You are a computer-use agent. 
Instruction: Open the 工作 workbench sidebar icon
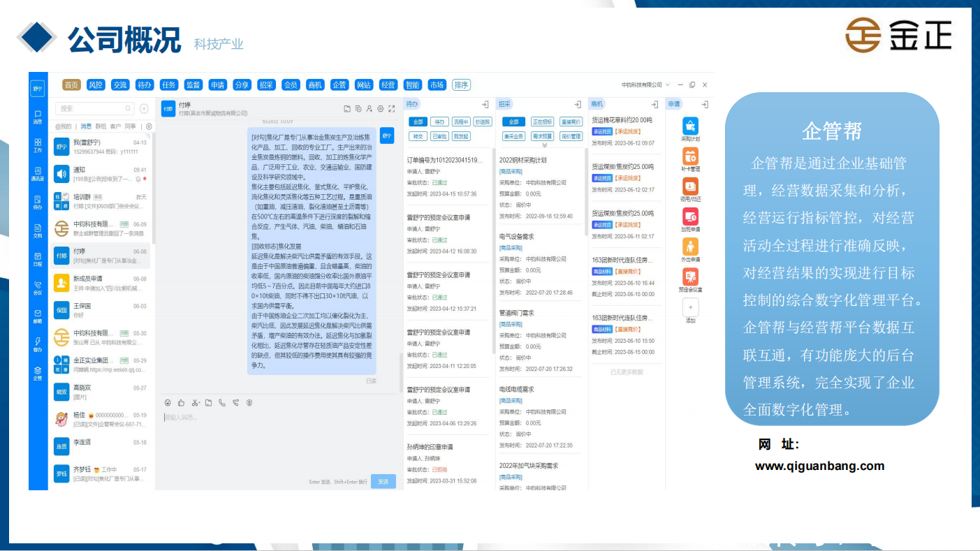pos(38,145)
